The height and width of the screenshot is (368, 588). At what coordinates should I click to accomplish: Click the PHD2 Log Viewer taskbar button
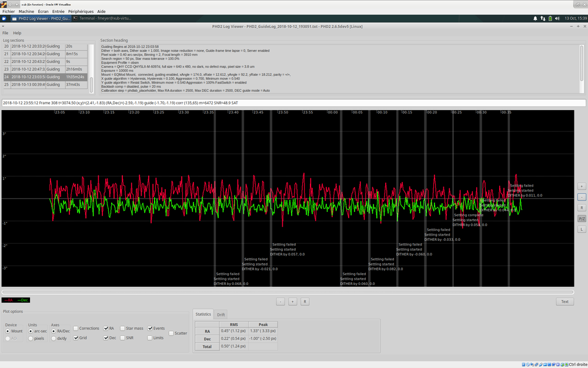pyautogui.click(x=41, y=18)
